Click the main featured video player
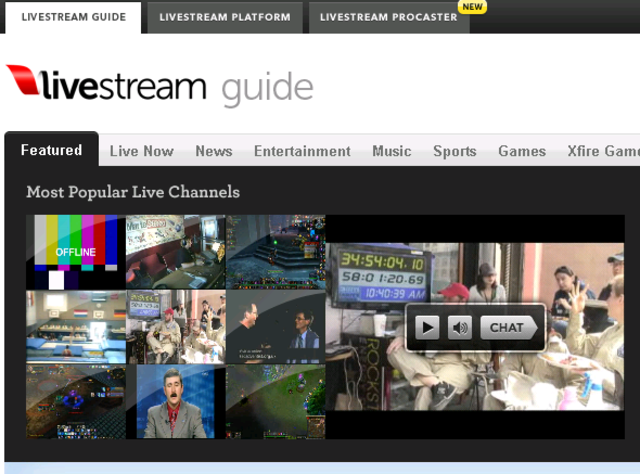 pos(475,327)
